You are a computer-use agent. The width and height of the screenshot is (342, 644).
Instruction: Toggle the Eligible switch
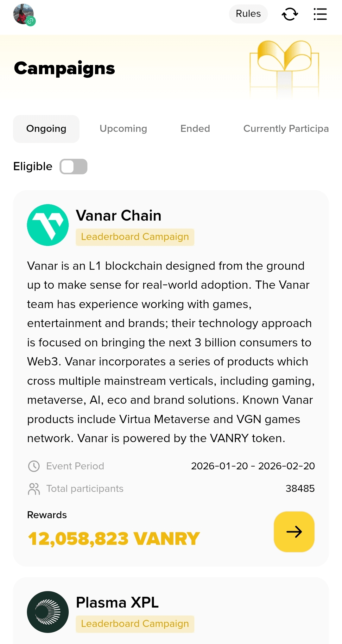click(x=73, y=166)
